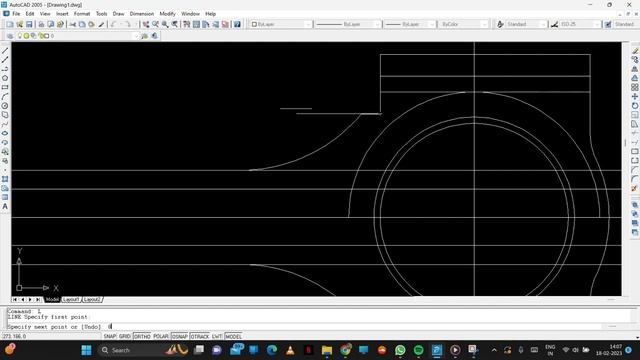Select the Polyline draw tool
The width and height of the screenshot is (640, 360).
pyautogui.click(x=5, y=69)
